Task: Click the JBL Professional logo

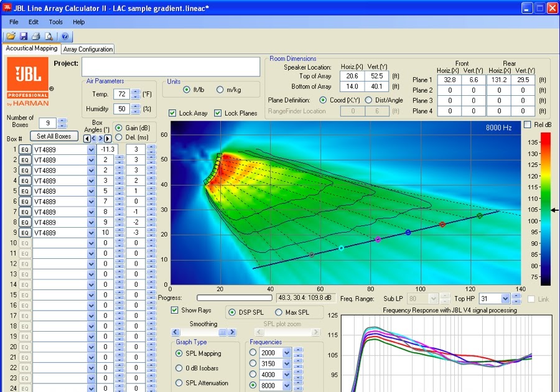Action: click(x=28, y=82)
